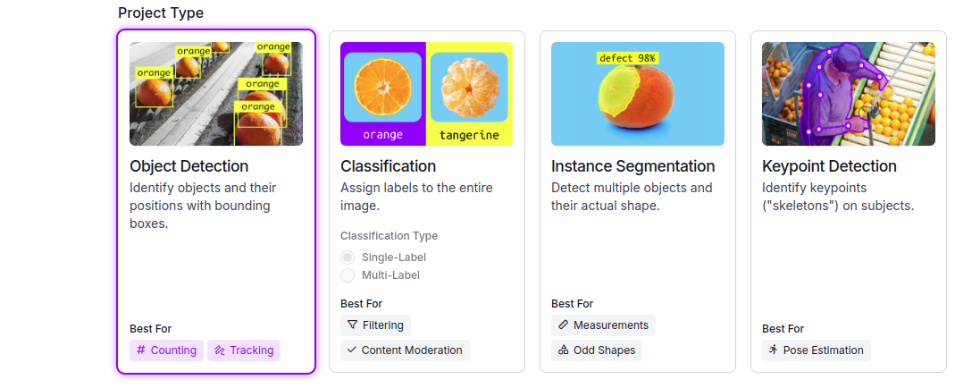The height and width of the screenshot is (388, 980).
Task: Click the checkmark icon for Content Moderation
Action: [352, 350]
